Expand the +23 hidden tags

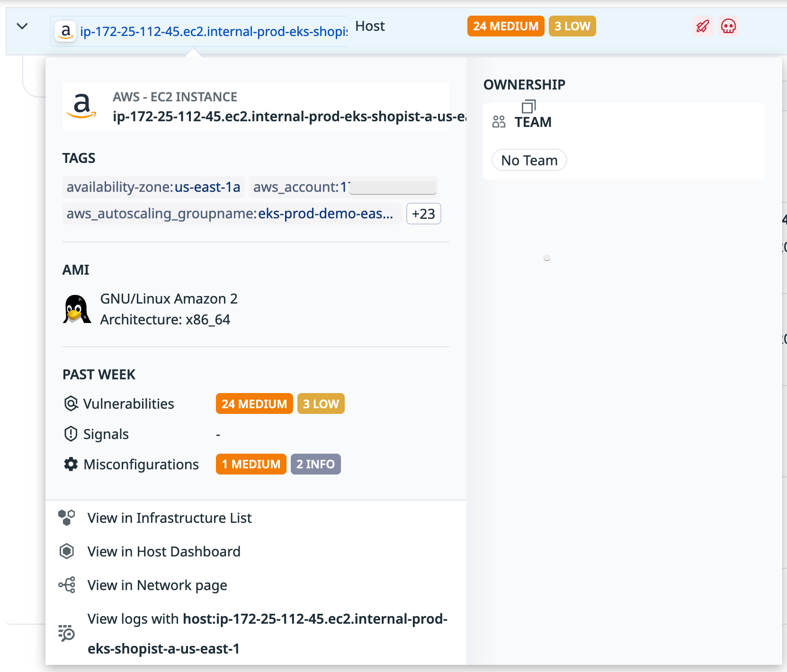coord(423,214)
